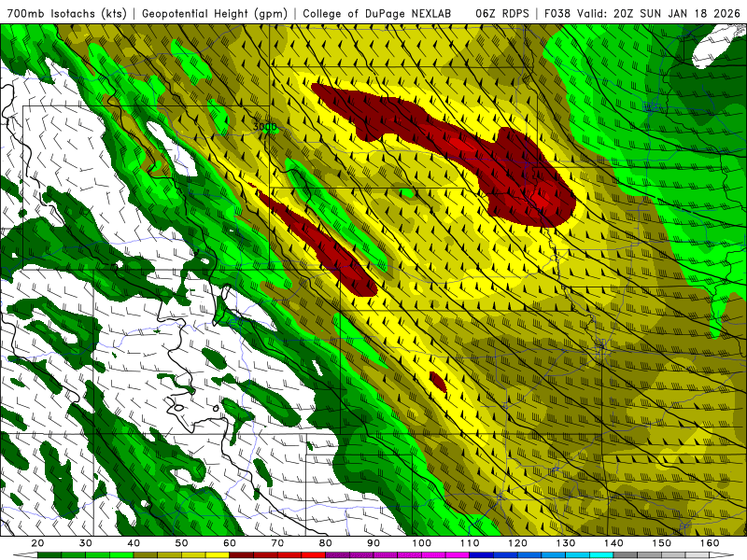747x560 pixels.
Task: Click the "F038 Valid: 20Z SUN JAN 18 2026" text
Action: [x=642, y=13]
